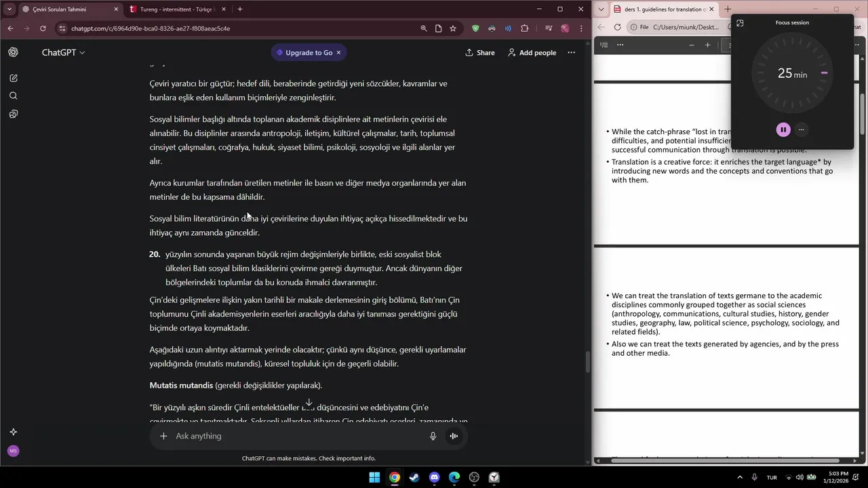Zoom out the PDF with minus button
868x488 pixels.
(x=691, y=45)
